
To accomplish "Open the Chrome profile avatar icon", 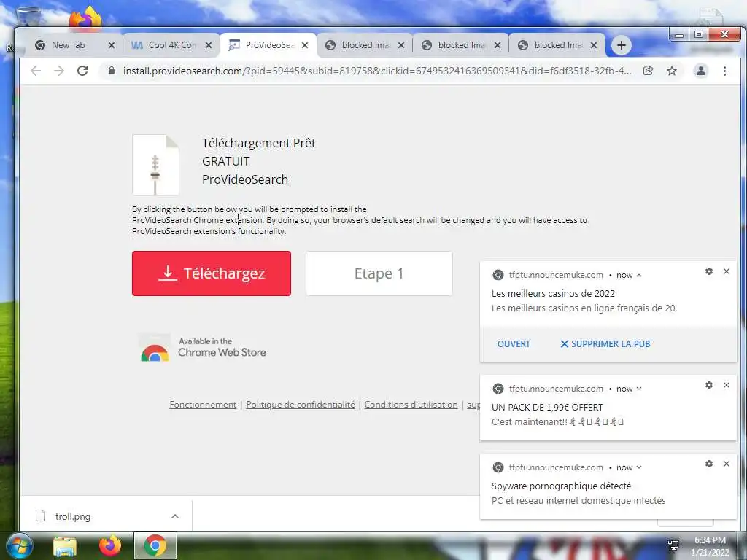I will (701, 71).
